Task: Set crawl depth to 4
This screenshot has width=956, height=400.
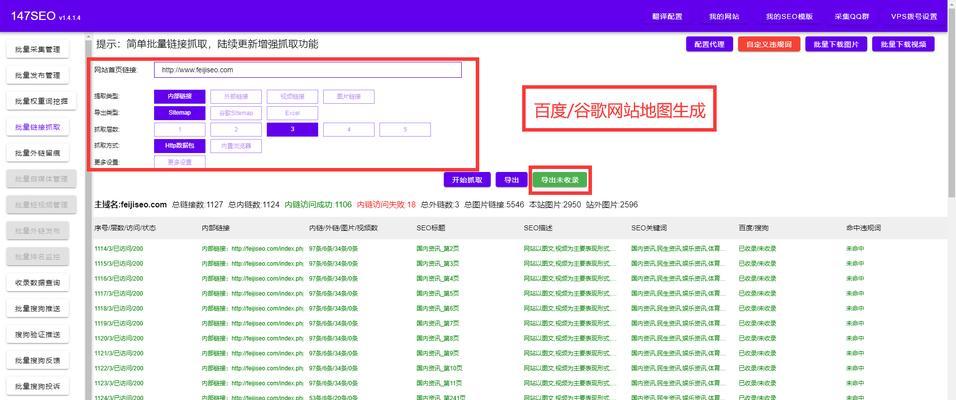Action: [349, 129]
